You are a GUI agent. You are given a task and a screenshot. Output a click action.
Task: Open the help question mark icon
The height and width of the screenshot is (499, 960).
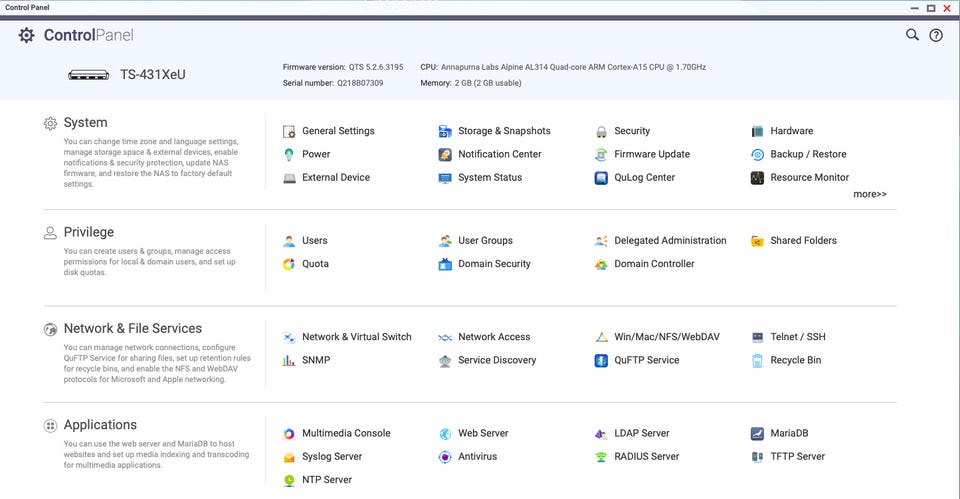coord(936,35)
